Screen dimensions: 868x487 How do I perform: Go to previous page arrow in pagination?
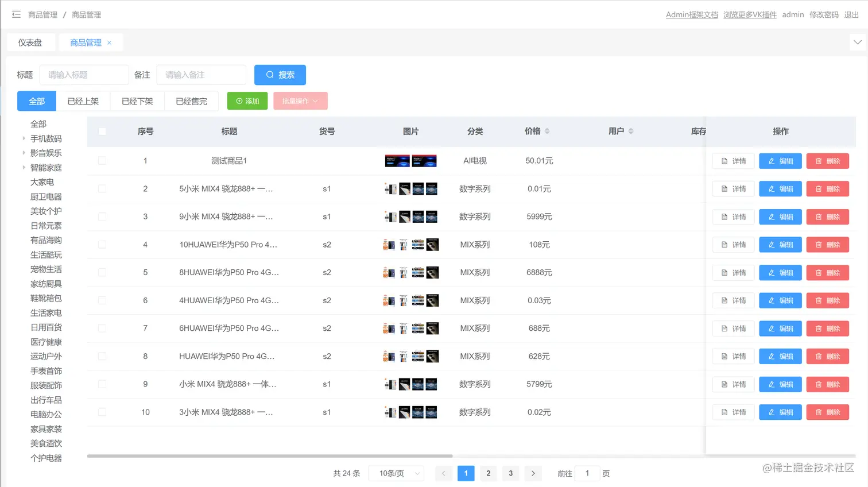tap(443, 473)
